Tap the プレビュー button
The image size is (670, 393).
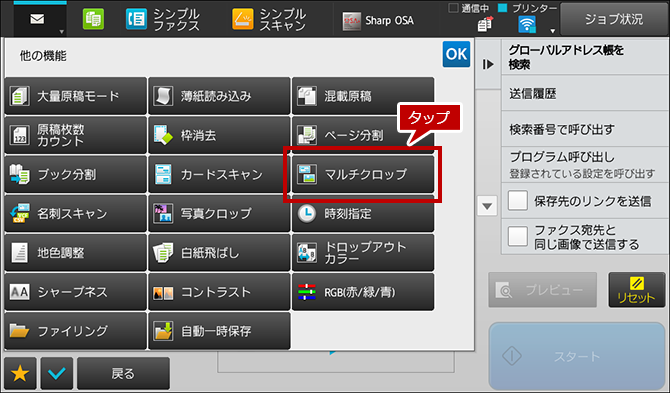tap(543, 290)
